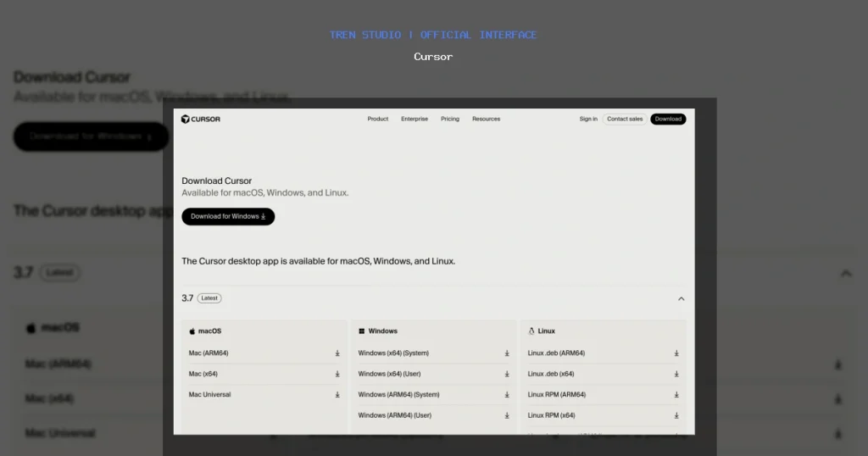Download Linux .deb (ARM64) via its arrow icon
This screenshot has width=868, height=456.
click(x=676, y=353)
